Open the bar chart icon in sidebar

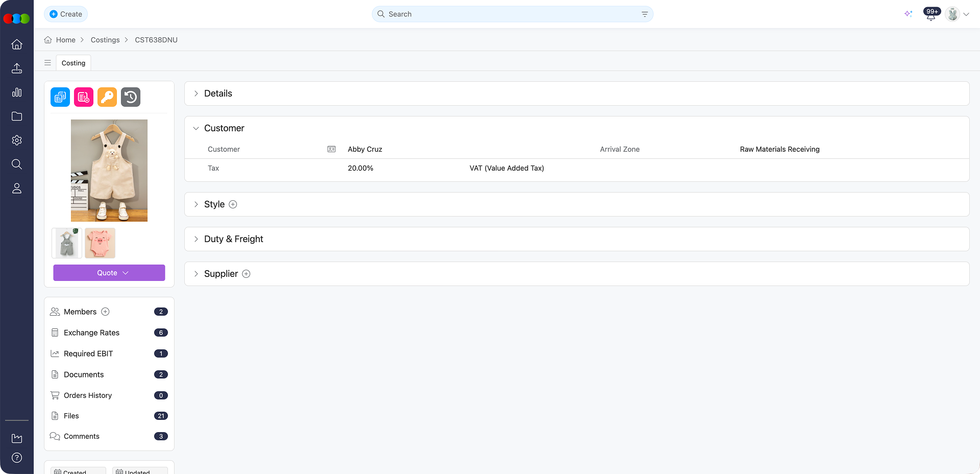17,92
